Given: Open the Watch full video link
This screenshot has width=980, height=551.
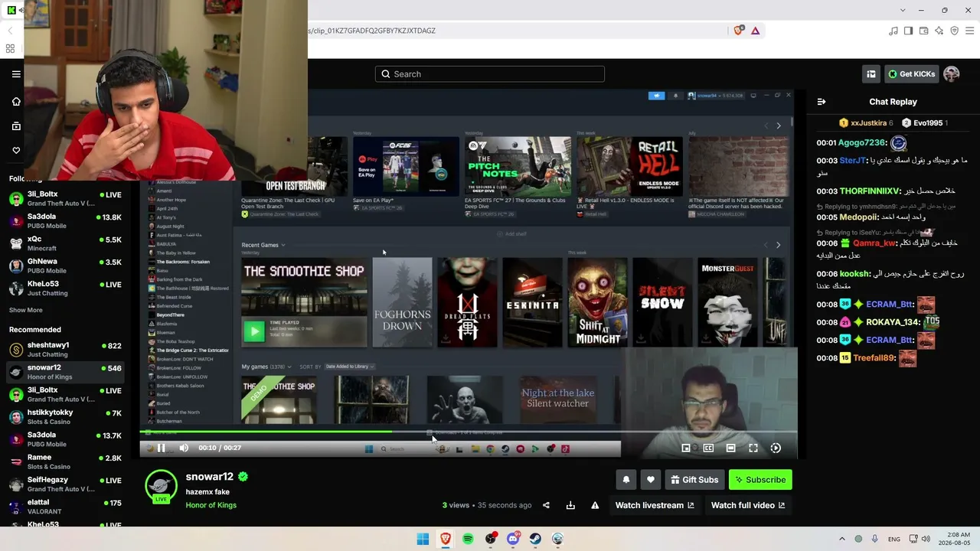Looking at the screenshot, I should coord(748,505).
